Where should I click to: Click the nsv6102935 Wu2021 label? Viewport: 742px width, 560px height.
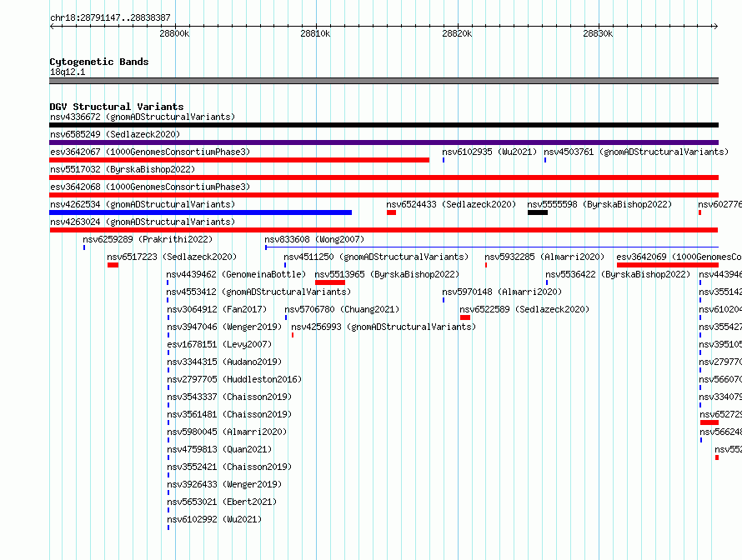click(x=489, y=152)
